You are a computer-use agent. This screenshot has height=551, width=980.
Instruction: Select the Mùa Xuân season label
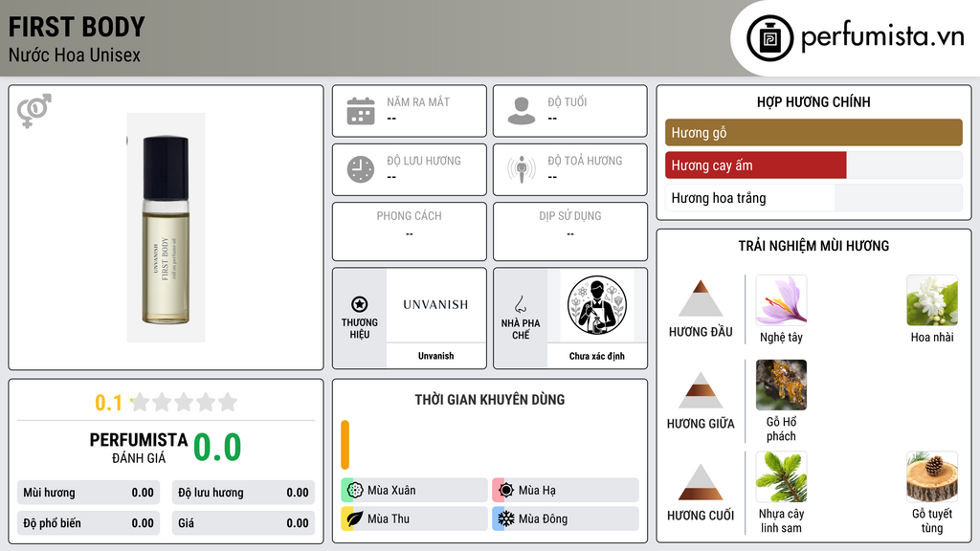(x=391, y=491)
